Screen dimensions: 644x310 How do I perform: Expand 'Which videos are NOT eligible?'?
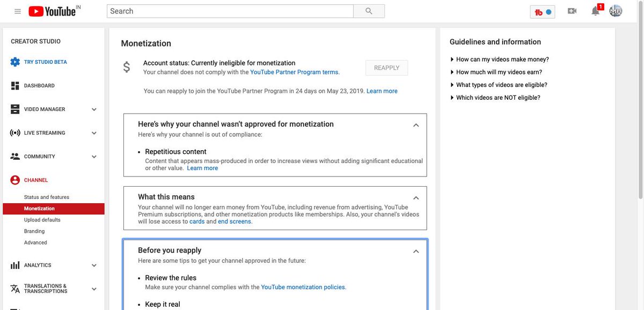(495, 98)
